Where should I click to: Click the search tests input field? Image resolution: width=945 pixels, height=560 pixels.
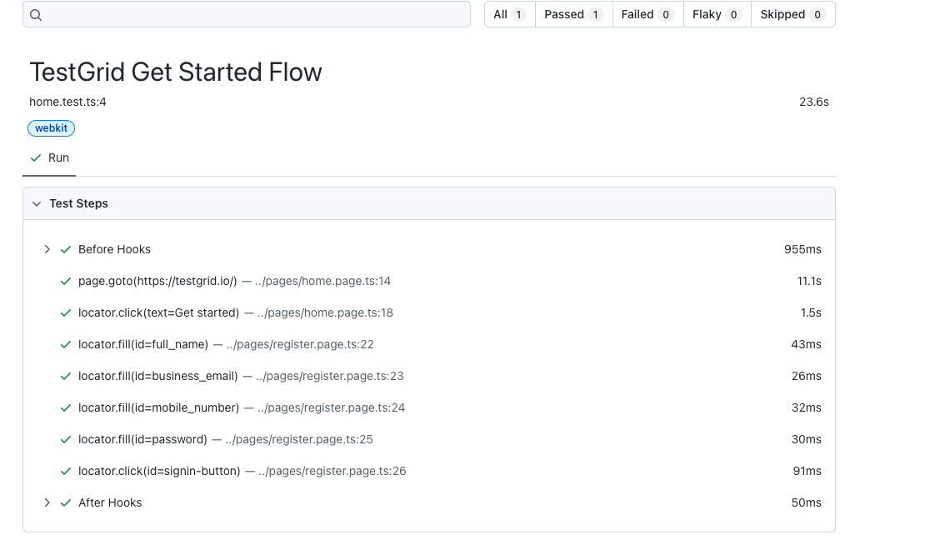click(x=250, y=14)
